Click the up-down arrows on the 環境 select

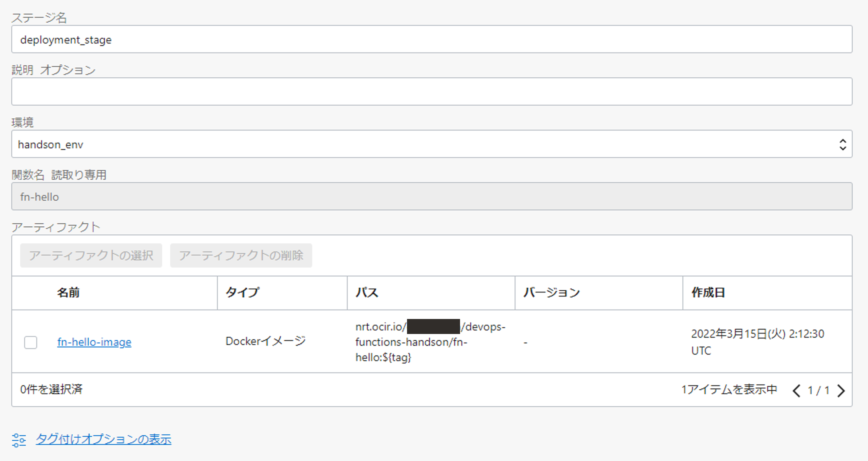(x=843, y=144)
